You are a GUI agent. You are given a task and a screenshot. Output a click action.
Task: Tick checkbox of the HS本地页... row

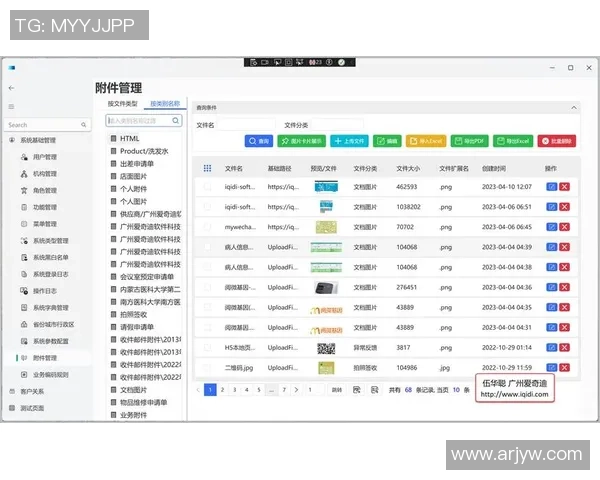[207, 348]
